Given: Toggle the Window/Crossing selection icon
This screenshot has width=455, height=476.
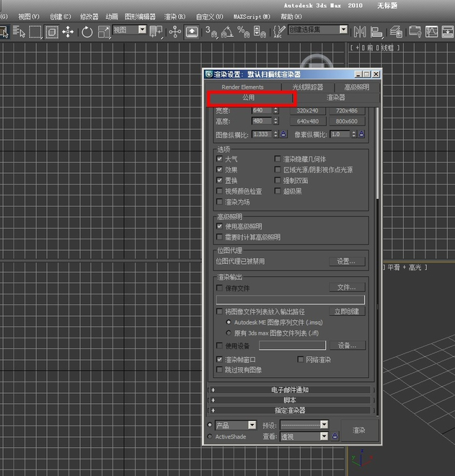Looking at the screenshot, I should point(52,32).
